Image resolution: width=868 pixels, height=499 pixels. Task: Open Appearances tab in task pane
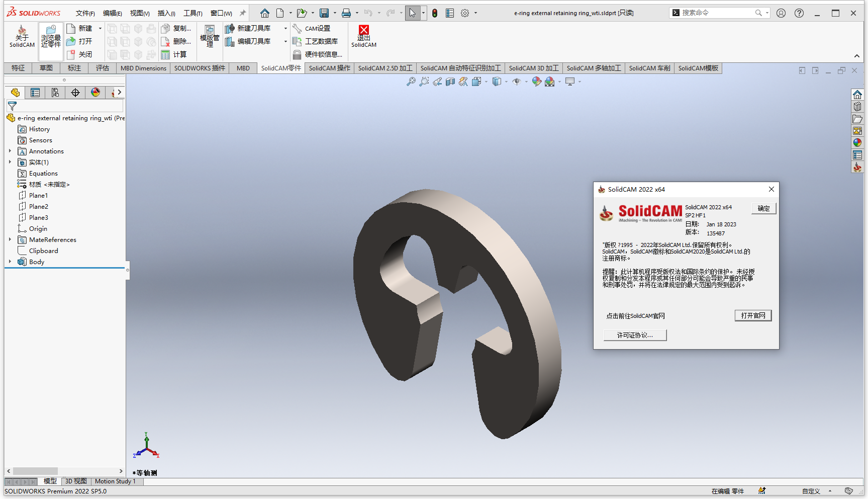coord(857,143)
